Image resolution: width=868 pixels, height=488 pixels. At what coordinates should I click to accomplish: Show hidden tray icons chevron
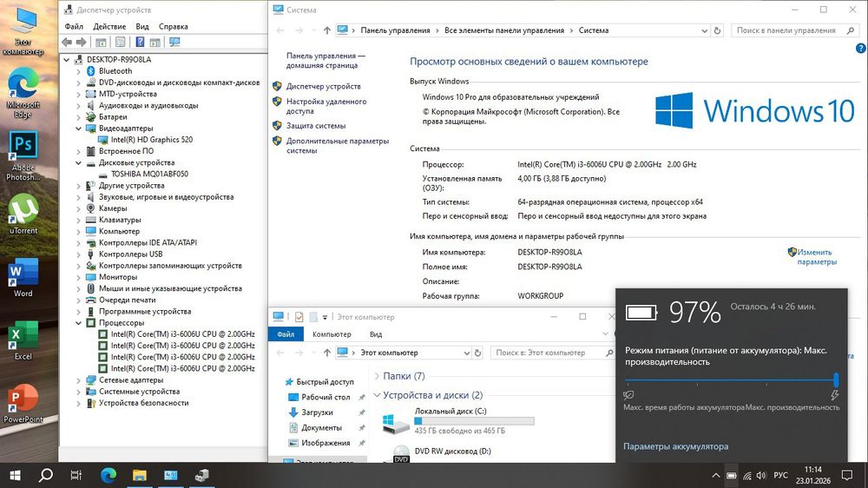pyautogui.click(x=716, y=476)
